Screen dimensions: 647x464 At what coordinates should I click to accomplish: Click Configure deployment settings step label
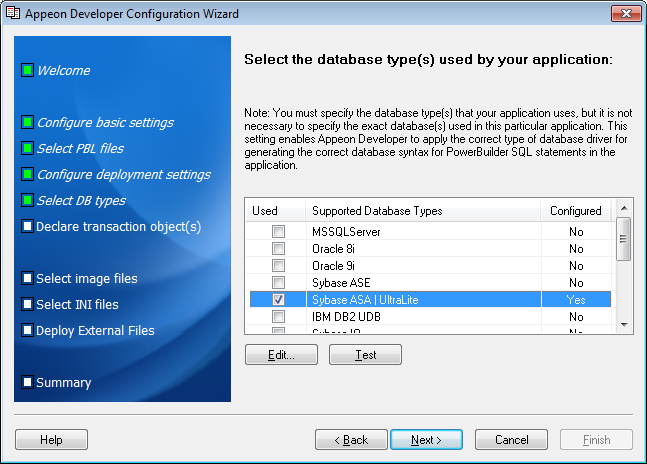pos(124,174)
